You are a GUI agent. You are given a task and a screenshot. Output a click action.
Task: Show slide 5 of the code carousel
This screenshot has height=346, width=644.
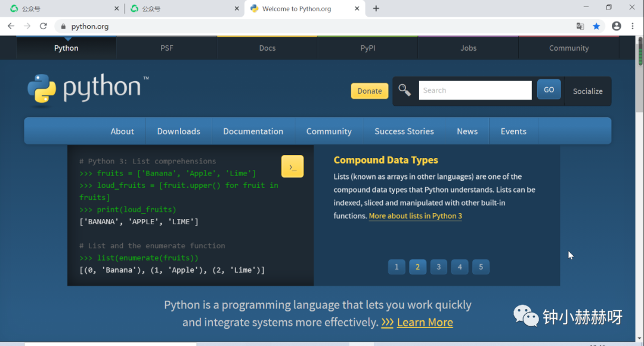pos(481,267)
